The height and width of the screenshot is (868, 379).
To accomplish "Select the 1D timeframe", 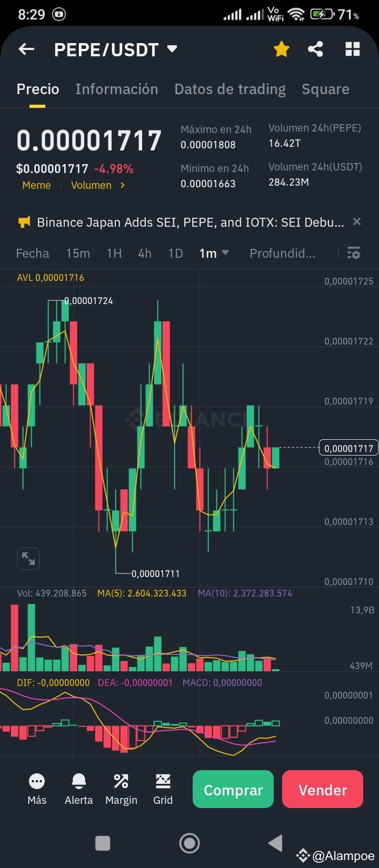I will click(x=175, y=254).
